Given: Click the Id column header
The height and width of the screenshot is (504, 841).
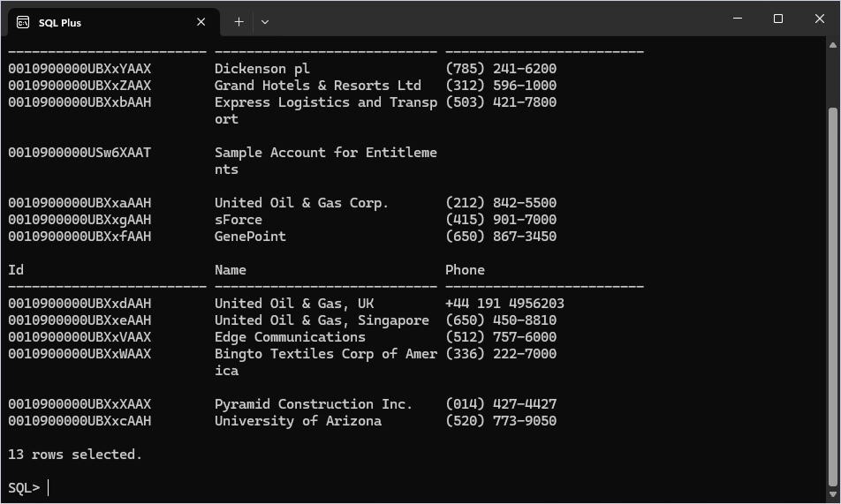Looking at the screenshot, I should (x=16, y=270).
